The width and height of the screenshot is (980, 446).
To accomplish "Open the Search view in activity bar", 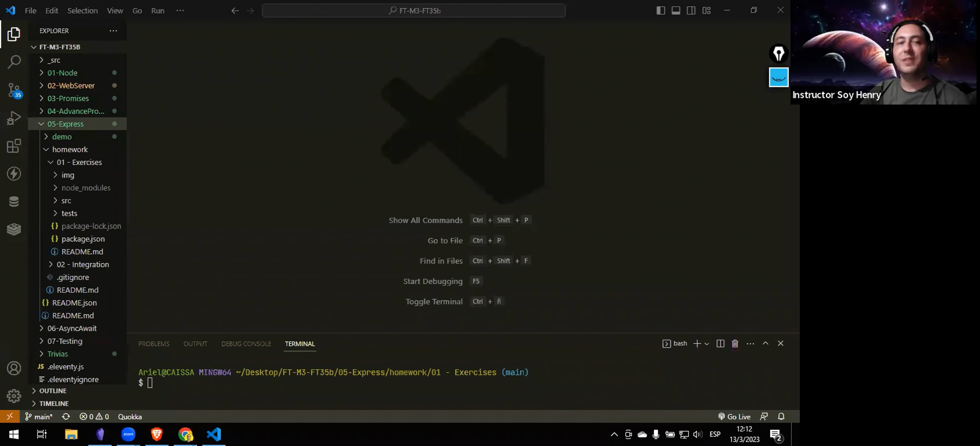I will click(x=14, y=62).
